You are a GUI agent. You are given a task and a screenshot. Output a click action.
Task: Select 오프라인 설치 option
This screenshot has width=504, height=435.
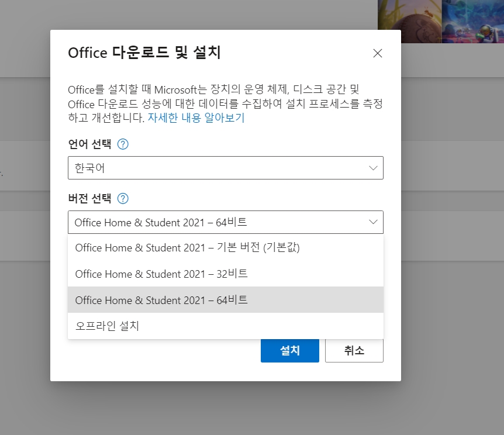(x=226, y=326)
